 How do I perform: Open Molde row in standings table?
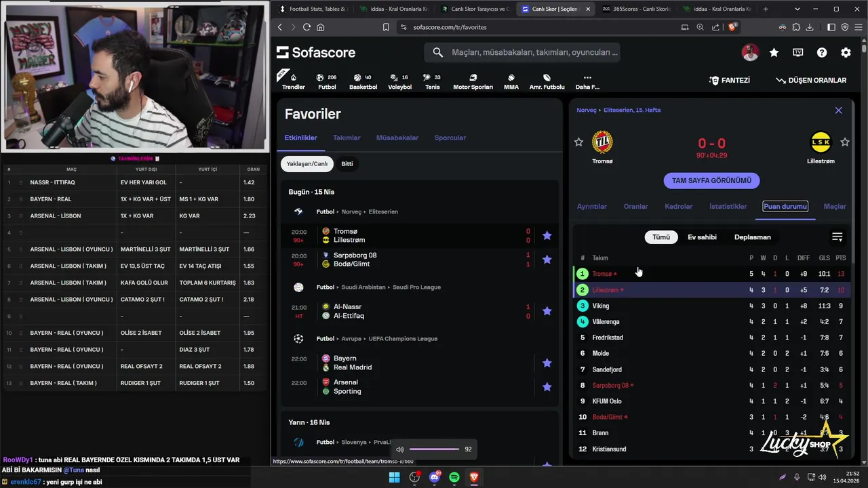click(x=712, y=353)
